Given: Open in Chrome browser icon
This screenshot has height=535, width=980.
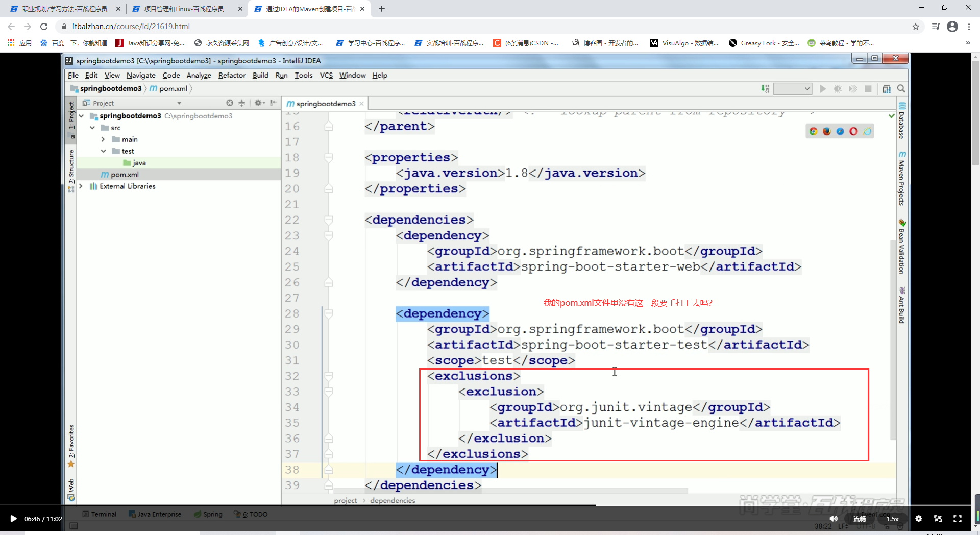Looking at the screenshot, I should (x=813, y=132).
